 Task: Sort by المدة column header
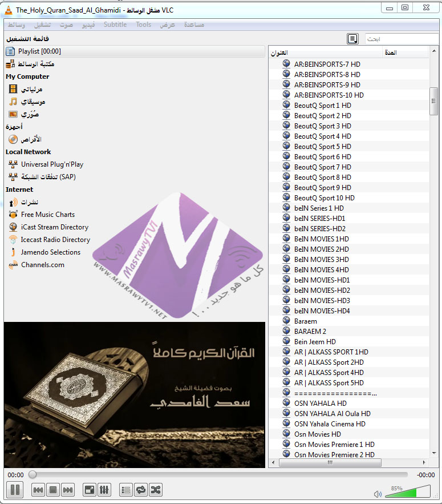[x=405, y=53]
